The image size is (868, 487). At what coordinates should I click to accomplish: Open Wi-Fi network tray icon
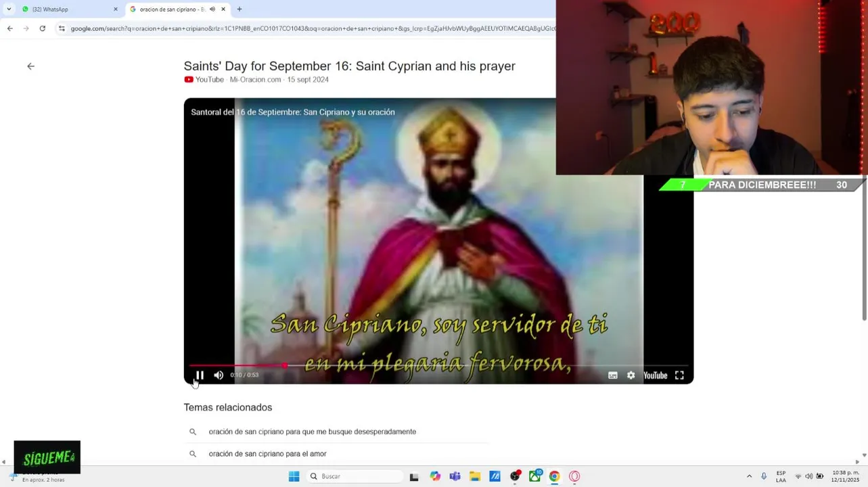point(798,476)
